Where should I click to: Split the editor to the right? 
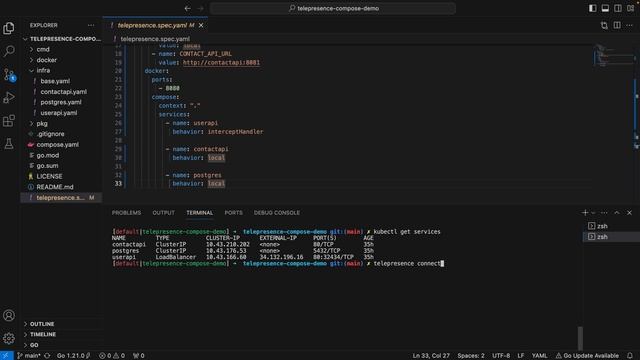tap(617, 25)
